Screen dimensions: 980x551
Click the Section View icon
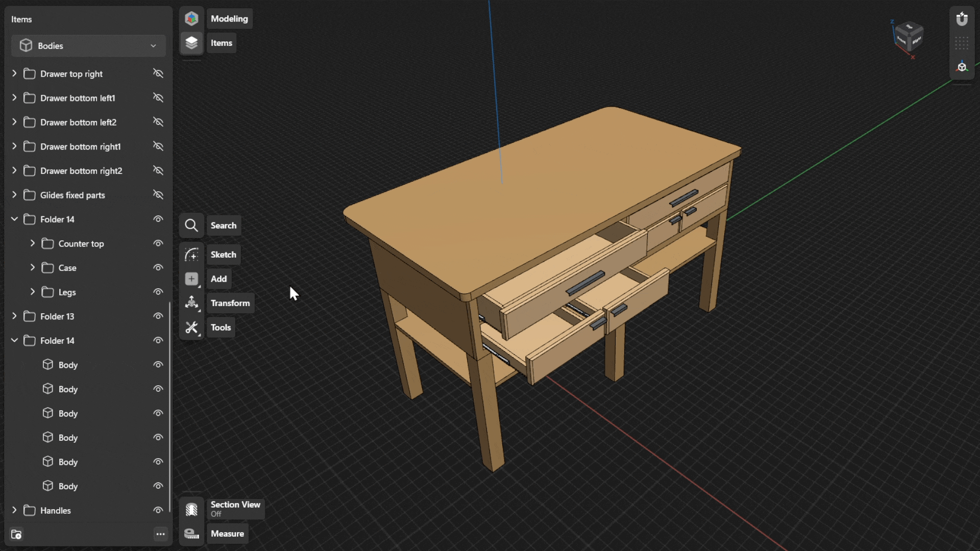click(x=191, y=509)
